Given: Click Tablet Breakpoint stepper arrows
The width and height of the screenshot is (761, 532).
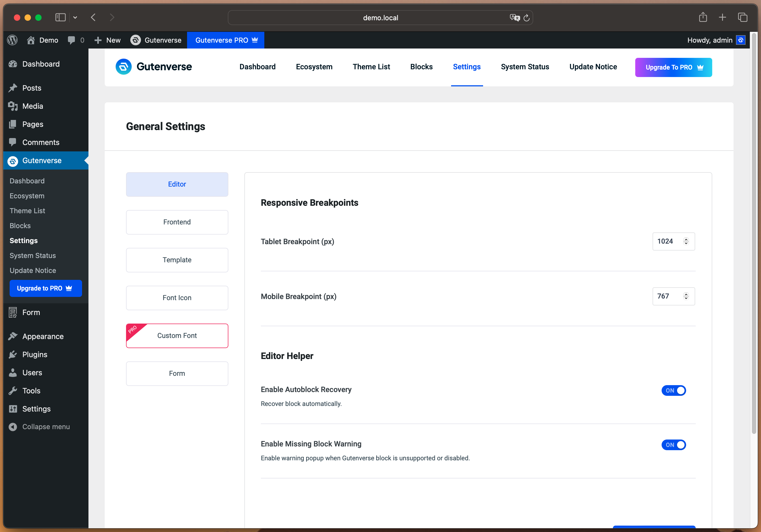Looking at the screenshot, I should tap(686, 241).
